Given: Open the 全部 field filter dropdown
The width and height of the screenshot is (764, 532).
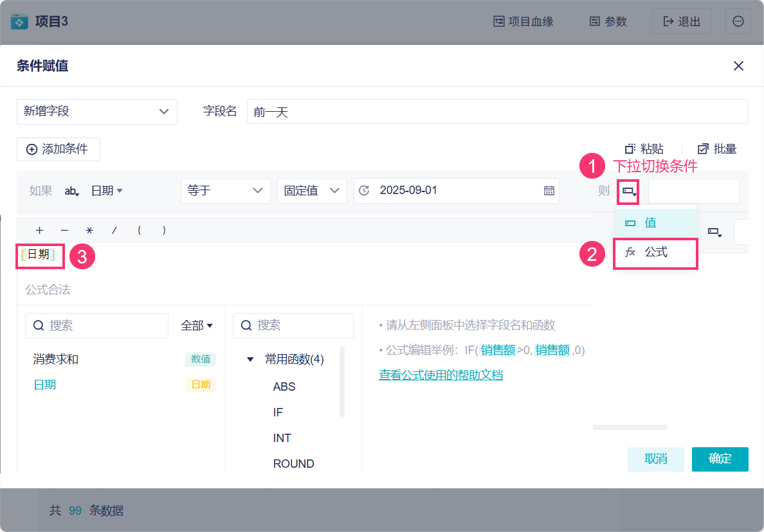Looking at the screenshot, I should coord(197,326).
